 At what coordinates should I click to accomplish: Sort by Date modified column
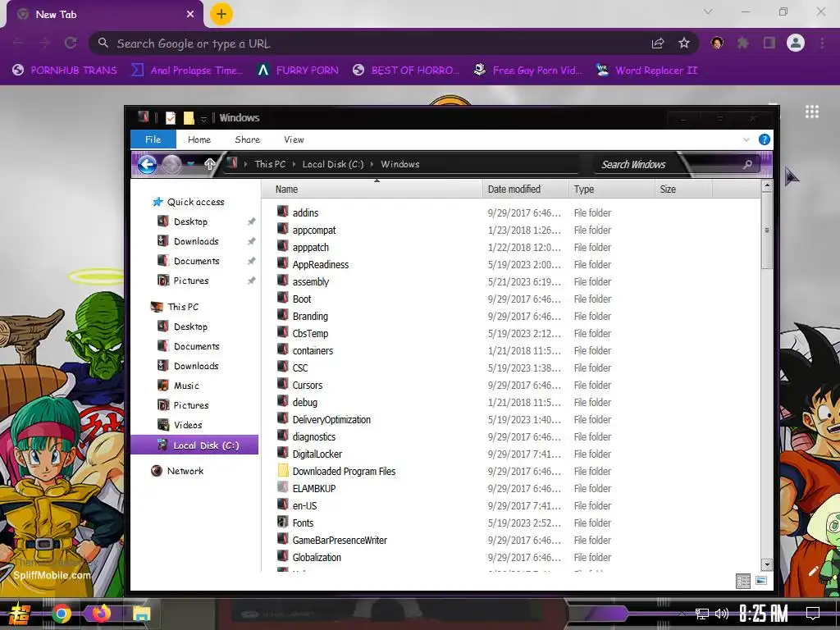point(526,189)
